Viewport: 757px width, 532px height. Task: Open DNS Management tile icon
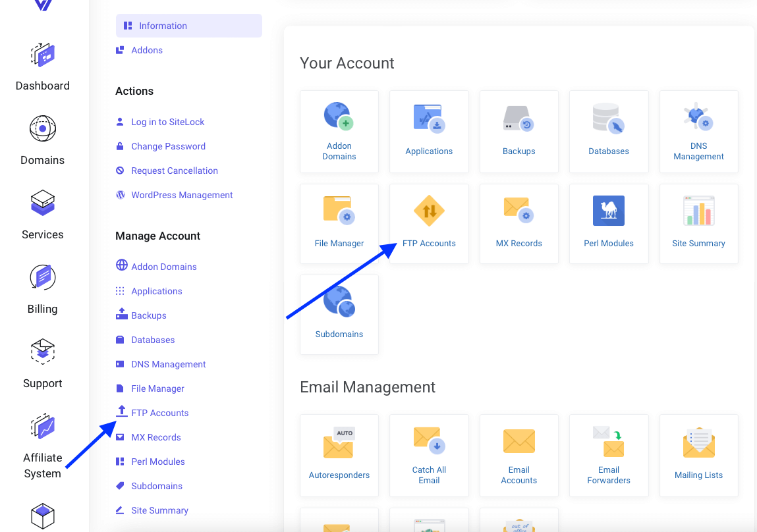(x=698, y=117)
